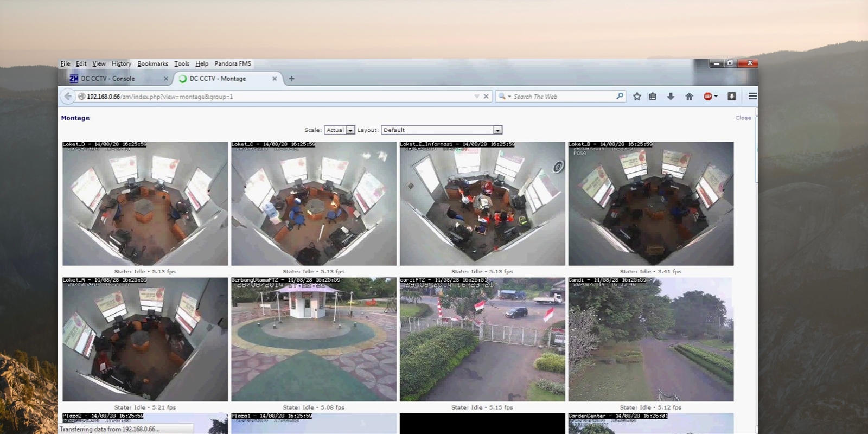Open the File menu

click(x=65, y=63)
